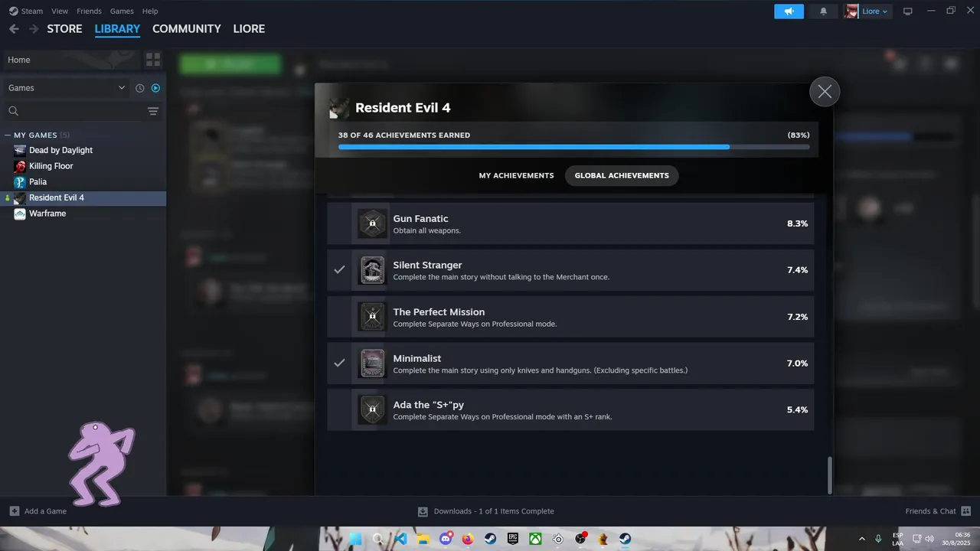The image size is (980, 551).
Task: Enter Big Picture mode via monitor icon
Action: 908,11
